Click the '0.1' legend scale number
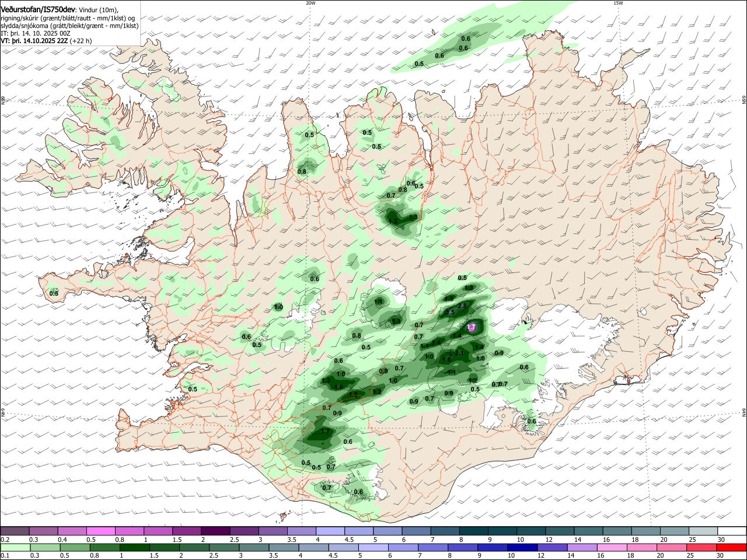This screenshot has width=747, height=560. click(4, 556)
